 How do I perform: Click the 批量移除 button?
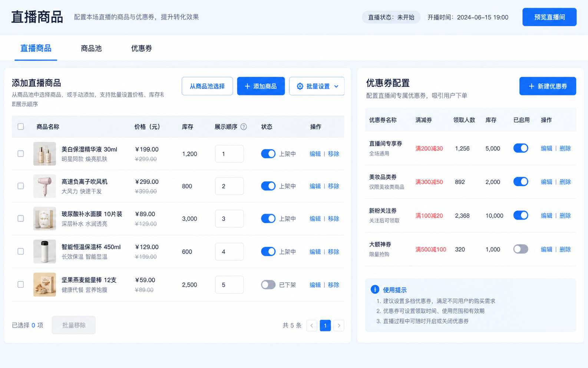pos(74,325)
